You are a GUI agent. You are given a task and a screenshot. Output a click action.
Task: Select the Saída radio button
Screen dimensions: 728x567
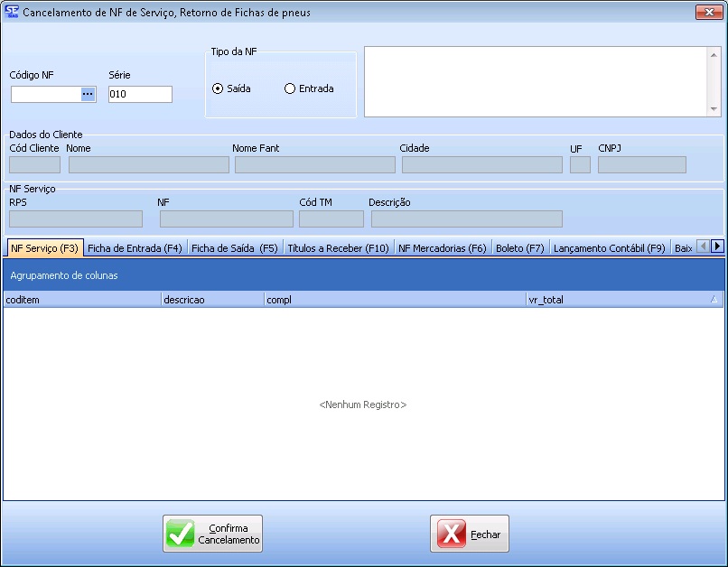click(217, 88)
